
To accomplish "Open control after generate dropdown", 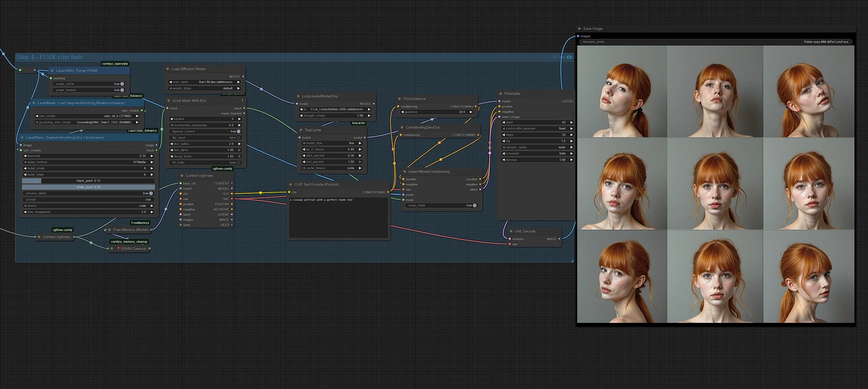I will (x=537, y=128).
